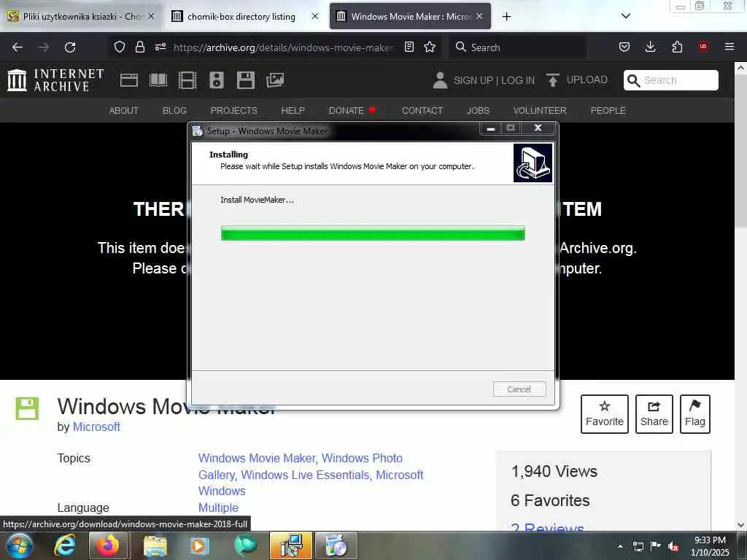This screenshot has height=560, width=747.
Task: Open the PROJECTS menu item
Action: point(234,111)
